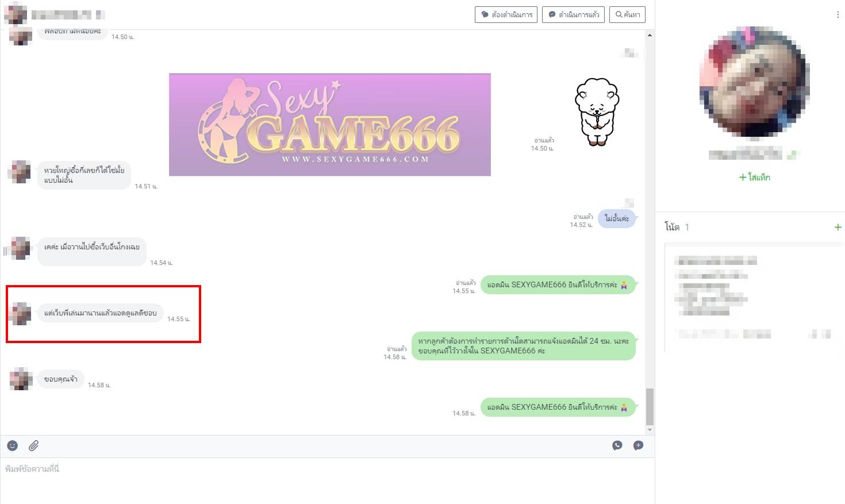Click the paperclip attach file icon
The image size is (845, 504).
point(34,445)
